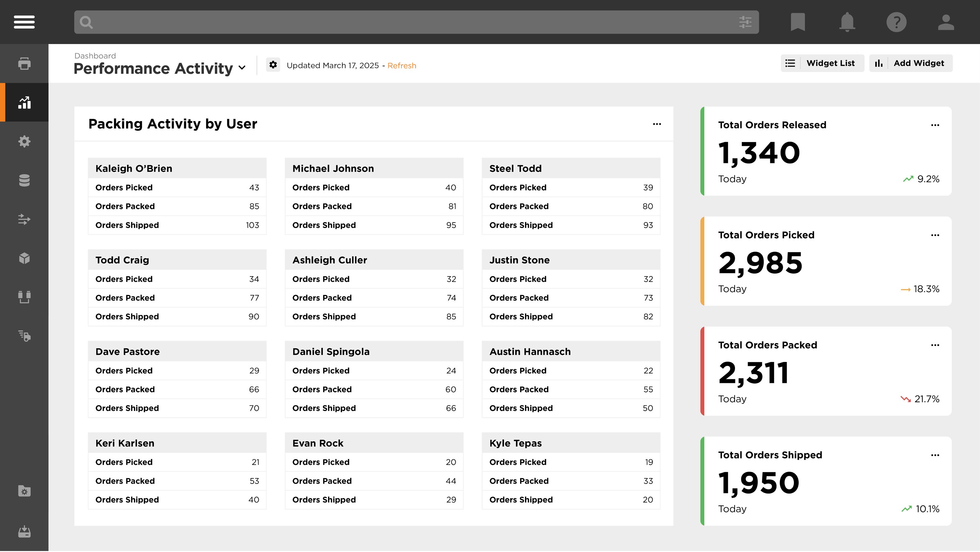Click the bookmark icon in top bar
The image size is (980, 552).
click(797, 22)
